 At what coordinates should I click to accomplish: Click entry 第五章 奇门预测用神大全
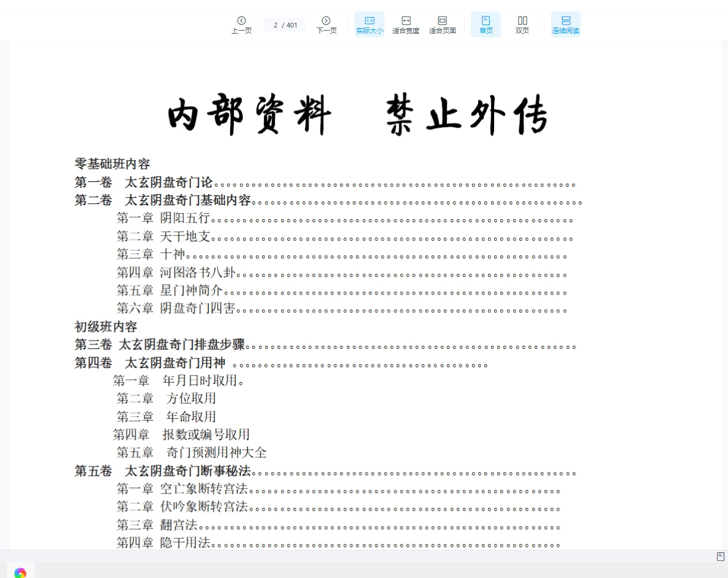point(191,452)
